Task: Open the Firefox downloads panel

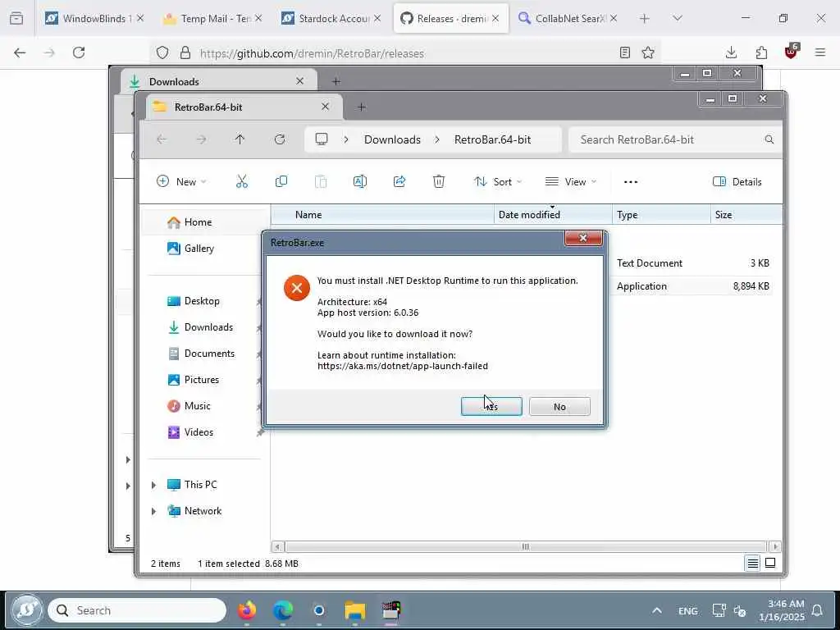Action: (731, 52)
